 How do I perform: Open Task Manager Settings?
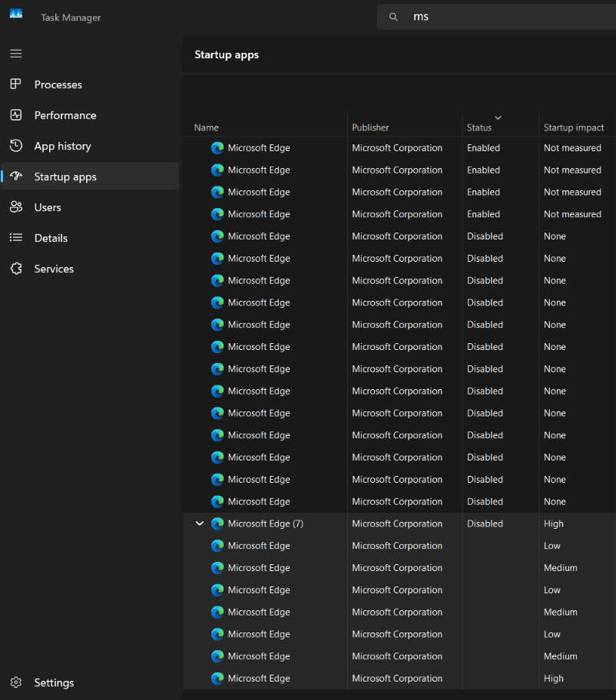pos(90,682)
